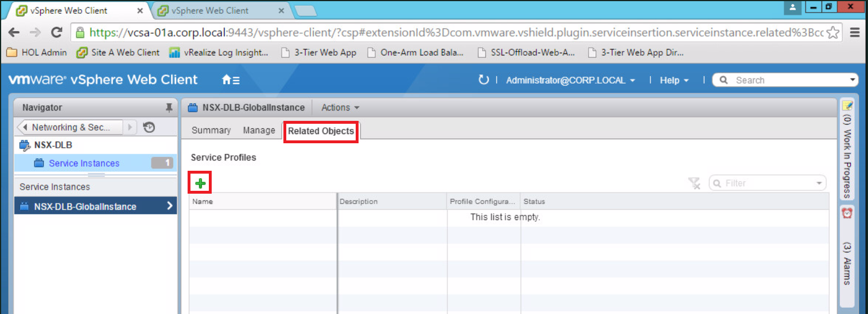Click the Work In Progress note icon
Viewport: 868px width, 314px height.
(847, 105)
